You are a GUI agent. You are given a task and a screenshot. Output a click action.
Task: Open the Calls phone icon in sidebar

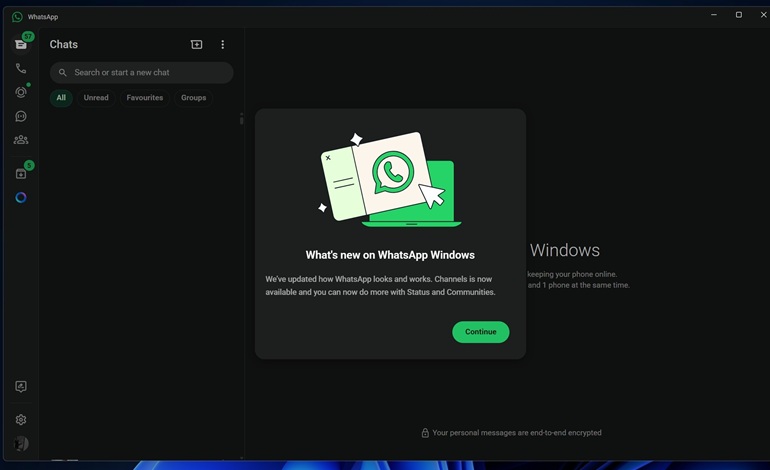[x=21, y=68]
